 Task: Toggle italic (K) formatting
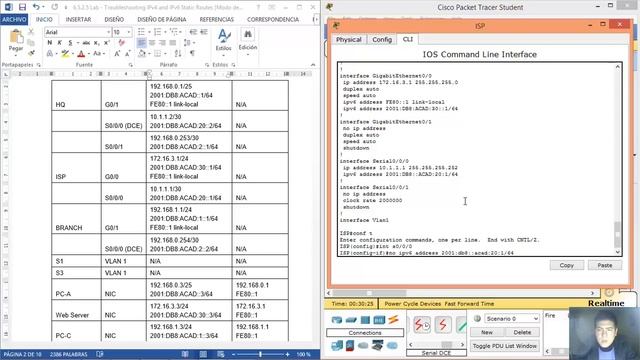pos(60,42)
